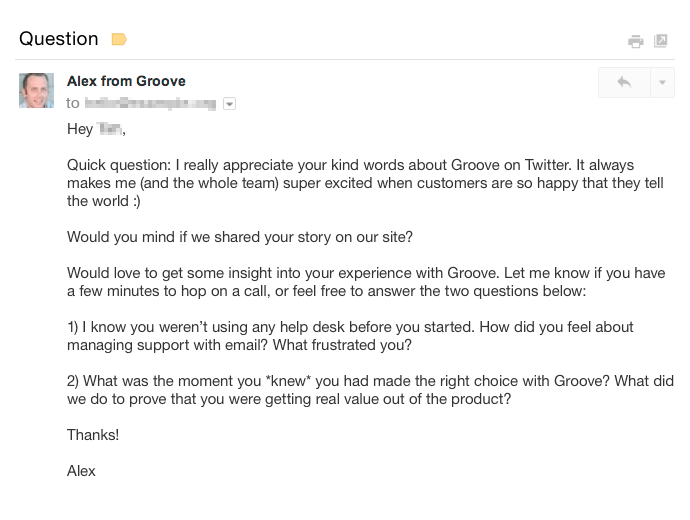Click Alex's profile photo

coord(36,90)
